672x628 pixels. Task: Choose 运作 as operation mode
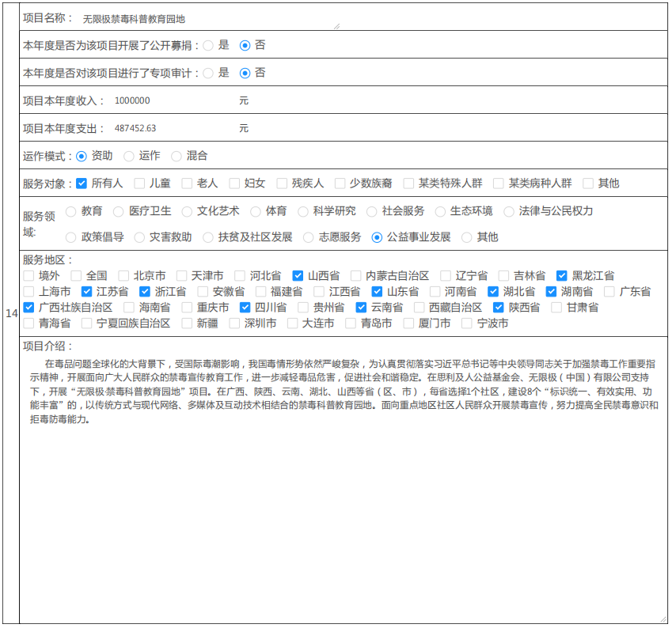coord(129,157)
